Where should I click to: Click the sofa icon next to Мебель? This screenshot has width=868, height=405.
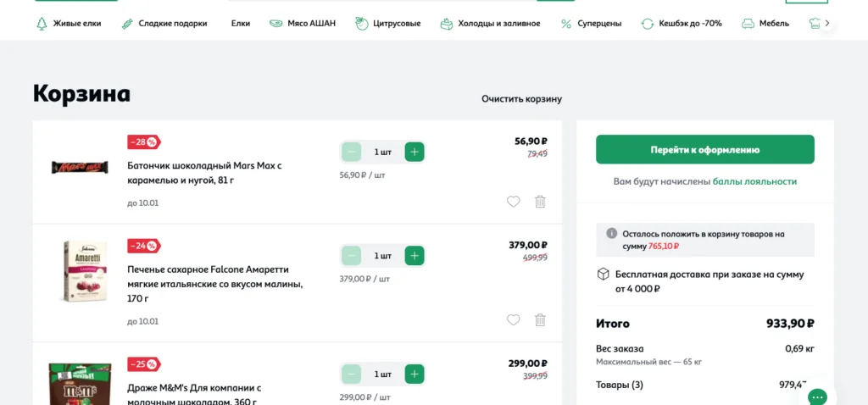click(748, 24)
